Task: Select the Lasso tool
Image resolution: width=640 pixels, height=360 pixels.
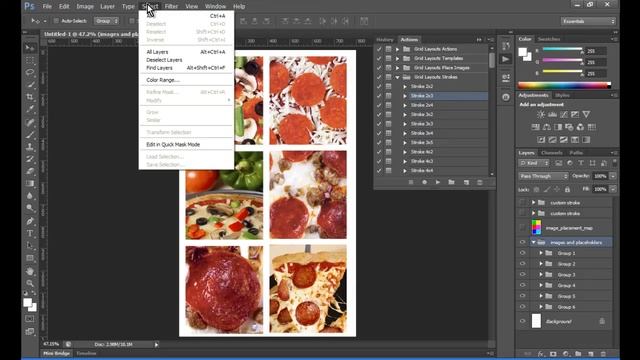Action: click(30, 73)
